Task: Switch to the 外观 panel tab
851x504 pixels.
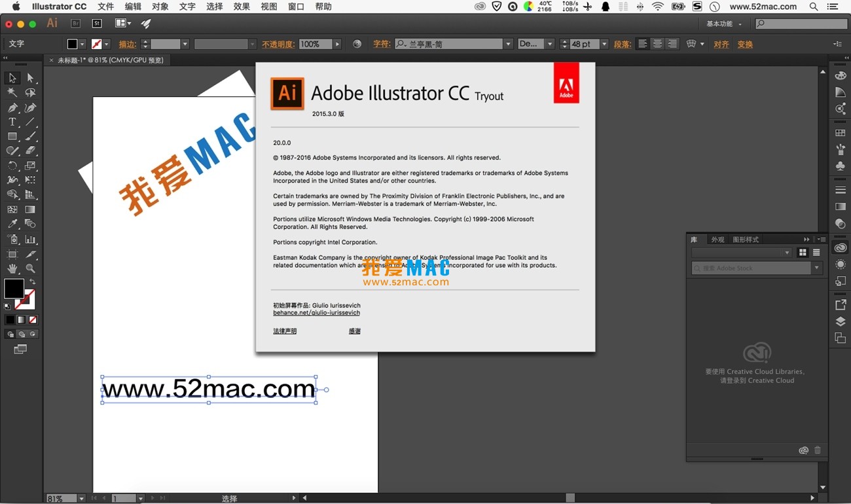Action: (718, 240)
